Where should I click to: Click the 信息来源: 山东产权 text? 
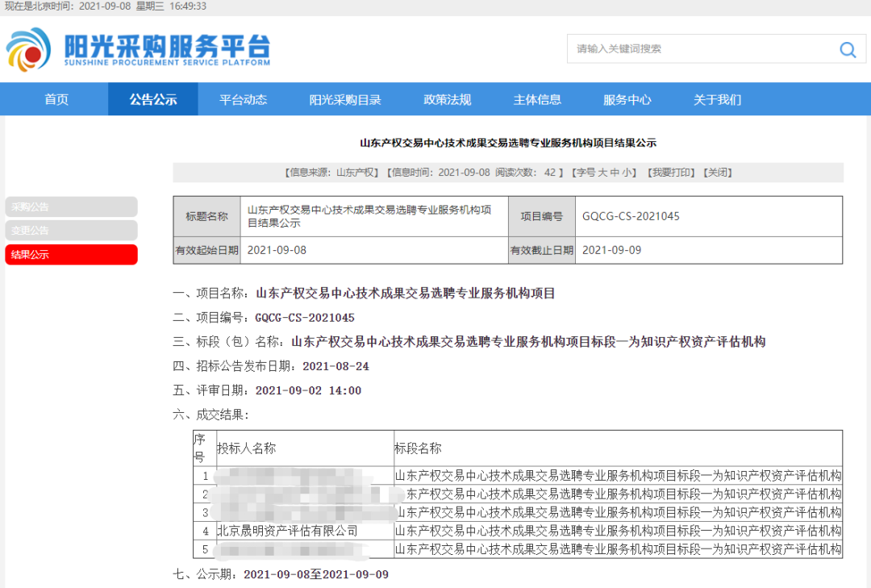click(331, 173)
